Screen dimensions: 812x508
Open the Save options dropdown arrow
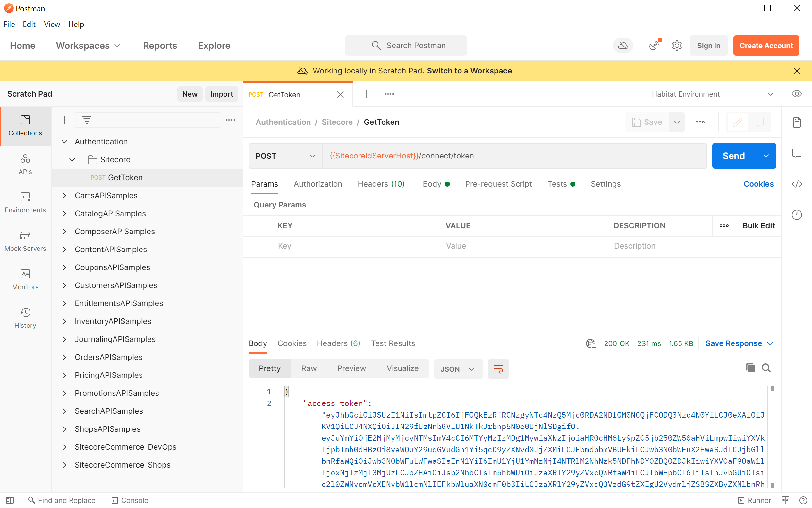tap(677, 122)
